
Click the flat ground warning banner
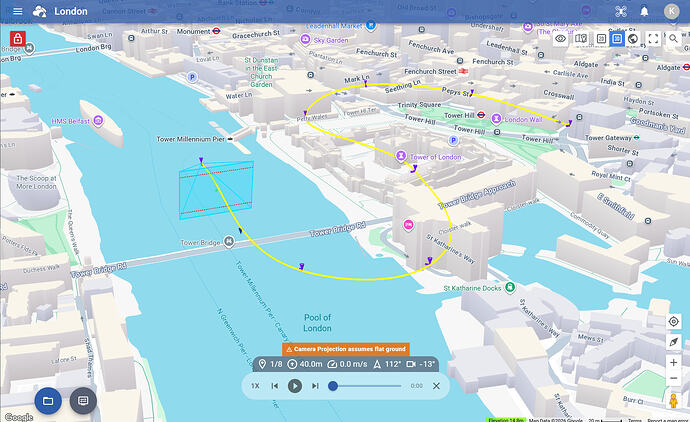click(x=346, y=349)
